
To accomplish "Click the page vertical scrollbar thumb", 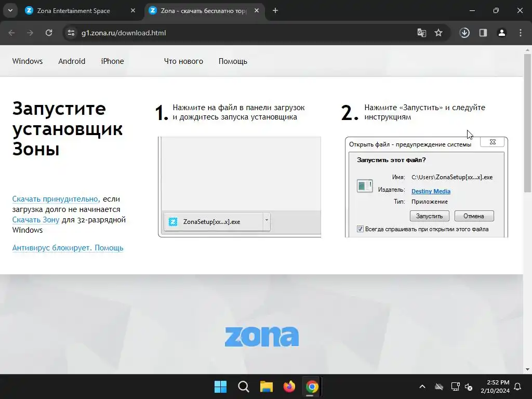I will point(527,122).
